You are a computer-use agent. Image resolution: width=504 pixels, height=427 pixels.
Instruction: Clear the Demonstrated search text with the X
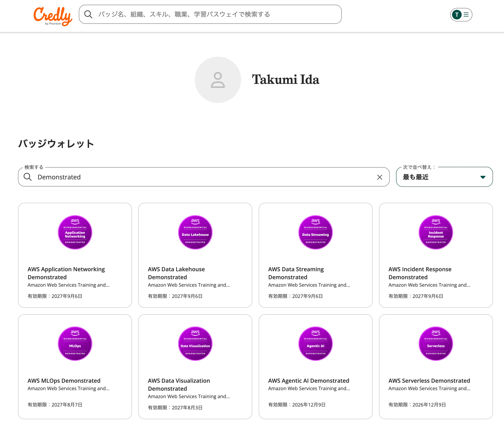[380, 177]
